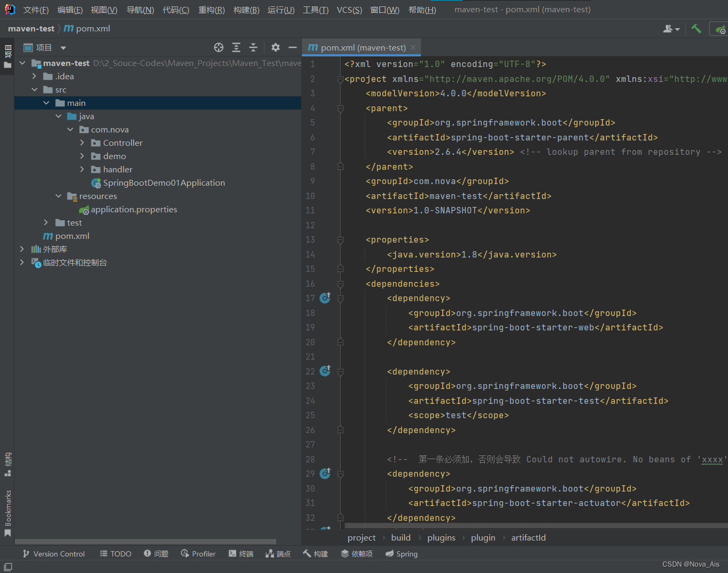Collapse the com.nova package

(70, 129)
